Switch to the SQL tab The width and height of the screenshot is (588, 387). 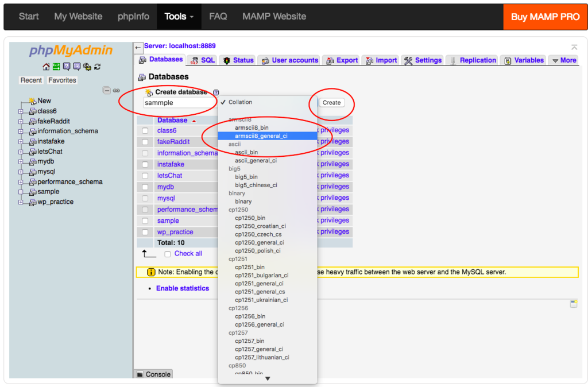[x=203, y=60]
